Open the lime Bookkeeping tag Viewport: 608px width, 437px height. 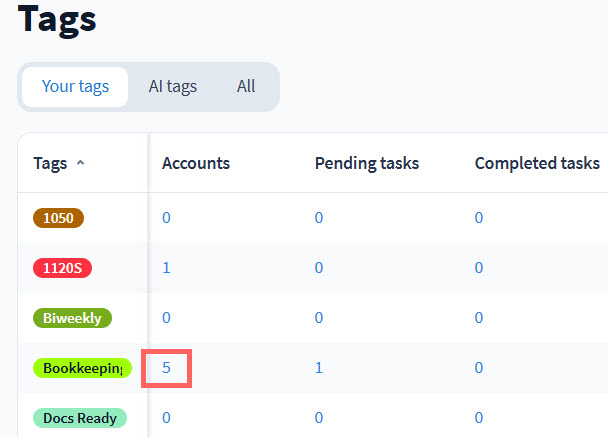pyautogui.click(x=82, y=368)
